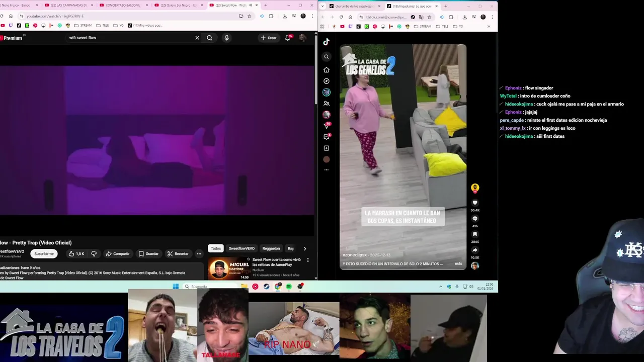
Task: Translate page icon in TikTok address bar
Action: [x=421, y=17]
